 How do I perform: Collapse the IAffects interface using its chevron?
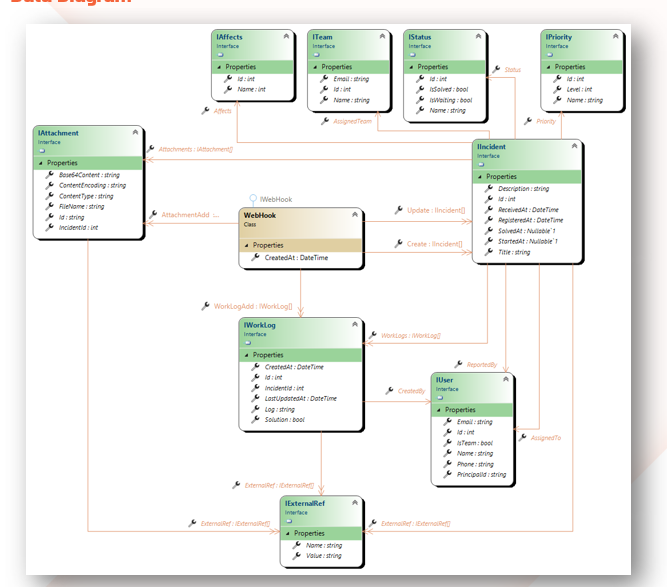point(286,36)
